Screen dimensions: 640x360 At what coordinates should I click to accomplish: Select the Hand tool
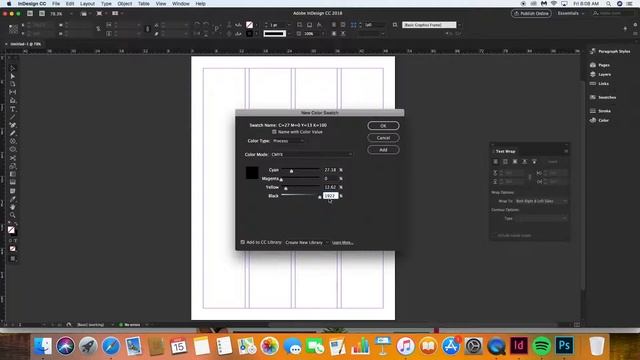[13, 207]
